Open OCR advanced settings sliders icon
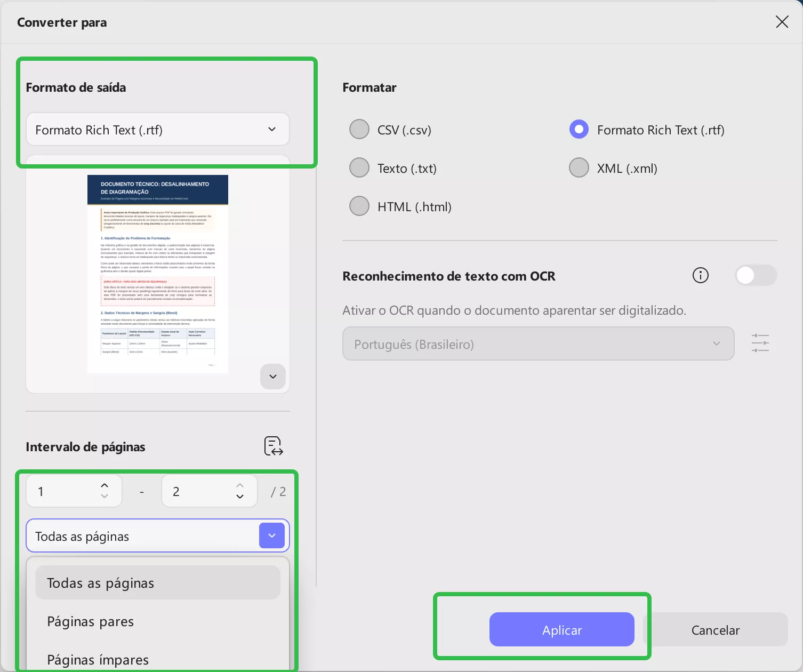The height and width of the screenshot is (672, 803). [x=760, y=343]
